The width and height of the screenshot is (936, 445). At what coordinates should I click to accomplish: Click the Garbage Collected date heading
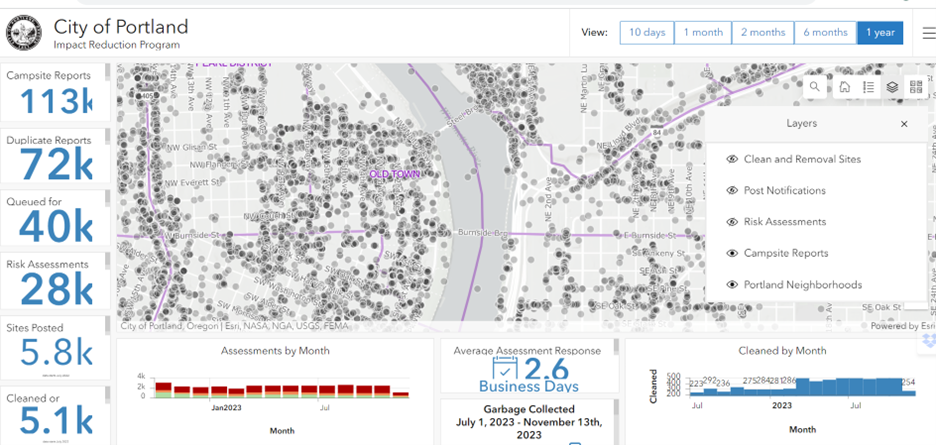(x=528, y=422)
